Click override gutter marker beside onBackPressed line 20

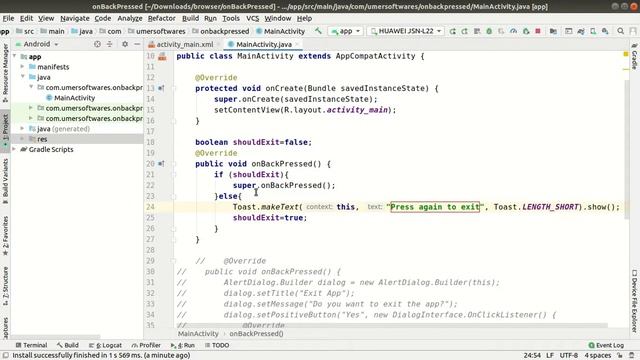point(161,164)
